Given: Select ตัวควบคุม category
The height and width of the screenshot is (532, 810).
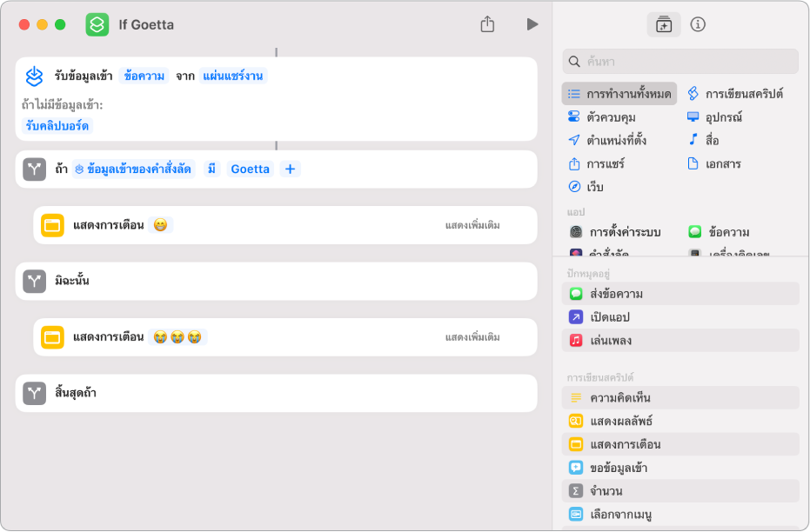Looking at the screenshot, I should click(601, 117).
